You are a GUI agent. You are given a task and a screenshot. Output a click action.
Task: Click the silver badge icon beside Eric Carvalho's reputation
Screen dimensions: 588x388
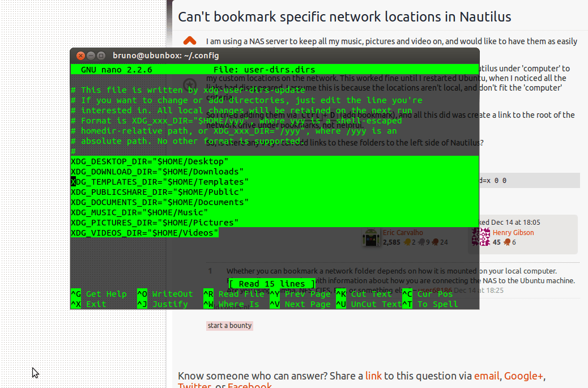[421, 241]
